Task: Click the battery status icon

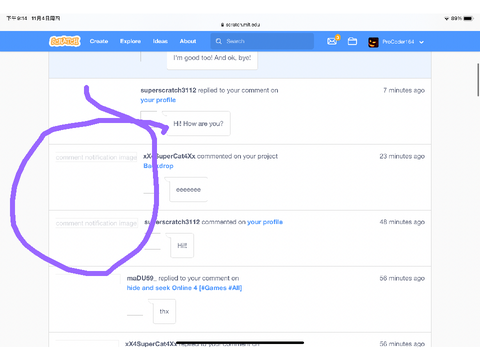Action: pos(468,18)
